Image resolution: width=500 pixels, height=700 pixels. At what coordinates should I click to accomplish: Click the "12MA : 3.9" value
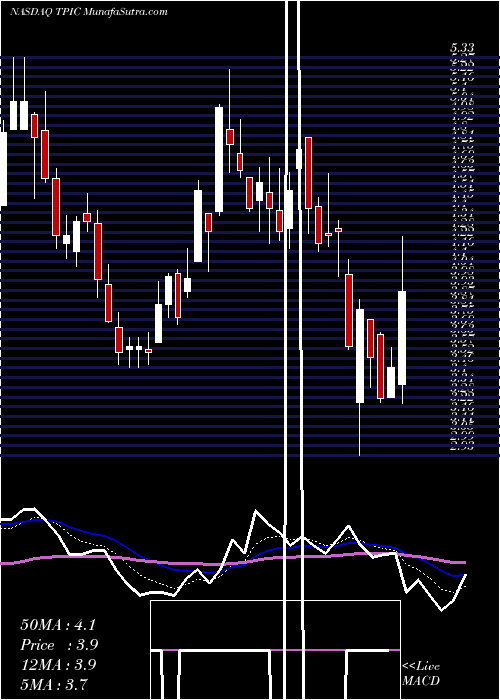point(58,665)
